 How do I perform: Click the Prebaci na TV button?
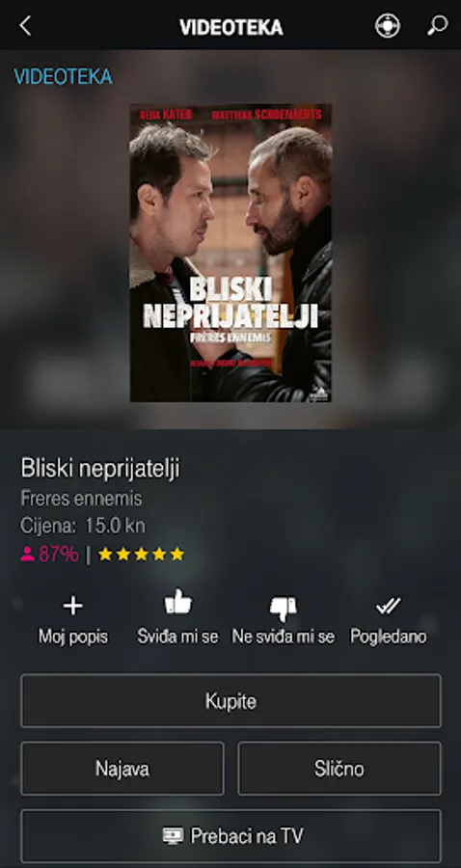point(230,835)
